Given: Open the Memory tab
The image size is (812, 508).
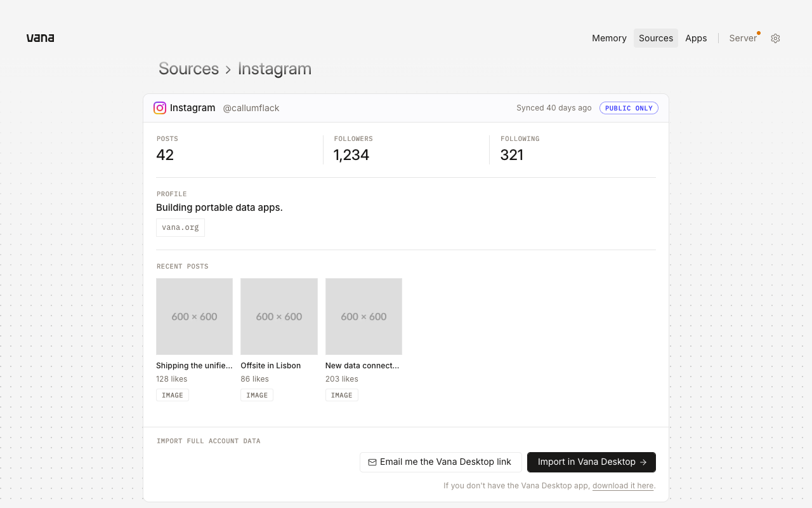Looking at the screenshot, I should pyautogui.click(x=609, y=38).
